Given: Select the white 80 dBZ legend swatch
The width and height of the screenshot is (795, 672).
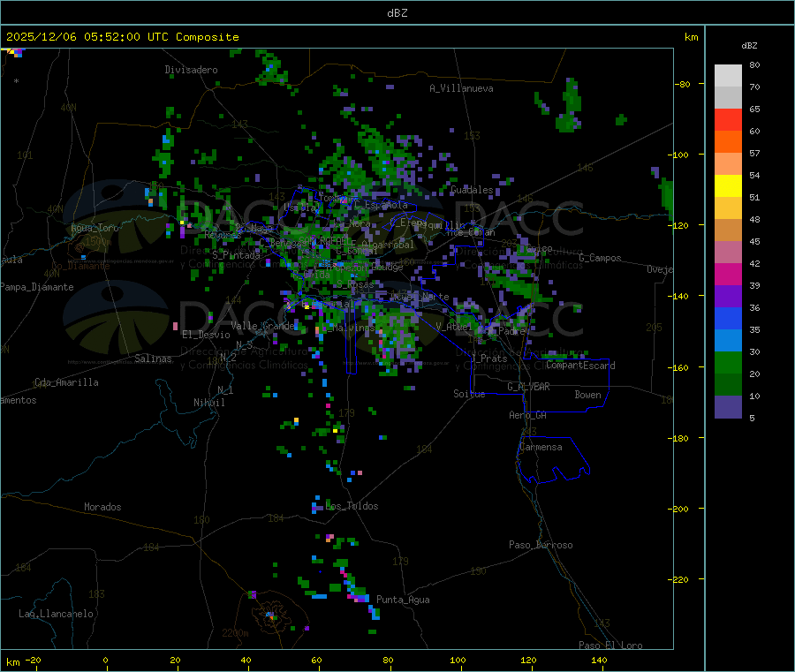Looking at the screenshot, I should click(728, 76).
